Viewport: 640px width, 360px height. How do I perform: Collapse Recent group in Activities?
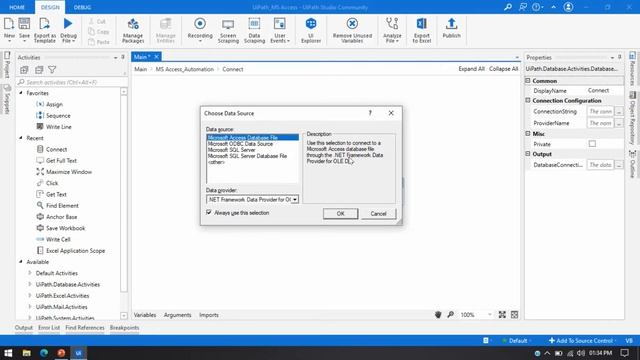pyautogui.click(x=21, y=138)
